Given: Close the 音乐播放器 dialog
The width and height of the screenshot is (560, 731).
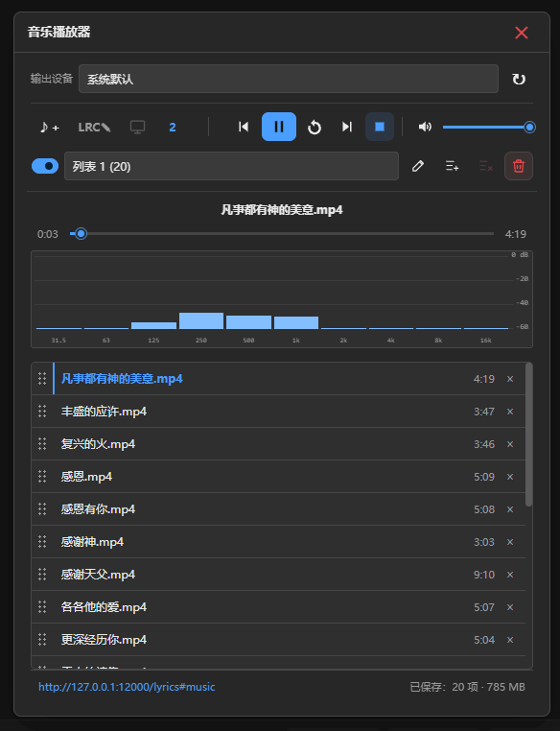Looking at the screenshot, I should [x=522, y=33].
